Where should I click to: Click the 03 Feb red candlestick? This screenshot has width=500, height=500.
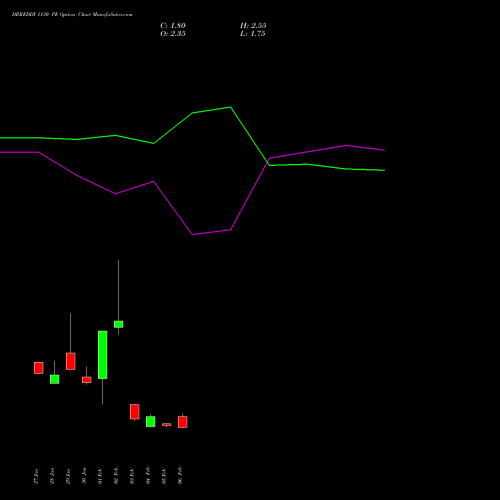click(135, 412)
